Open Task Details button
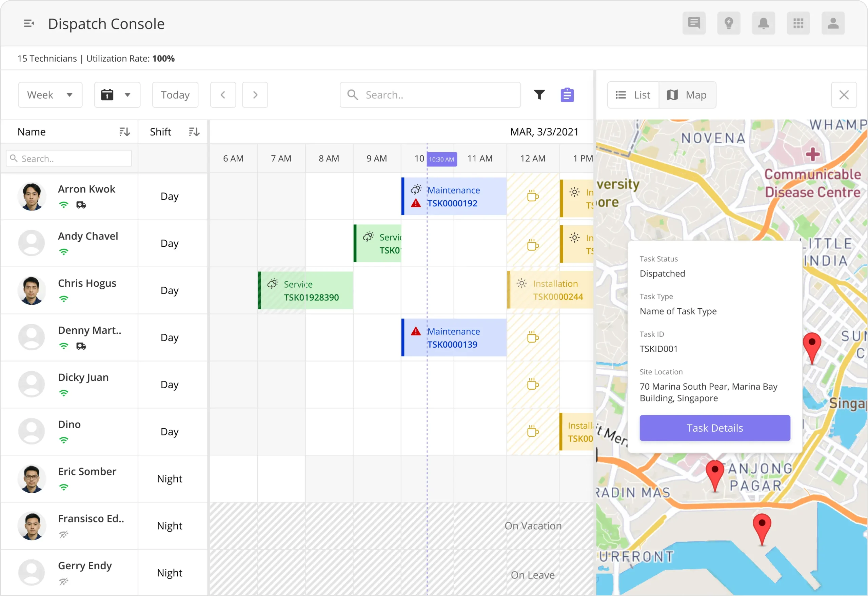The image size is (868, 596). click(715, 428)
